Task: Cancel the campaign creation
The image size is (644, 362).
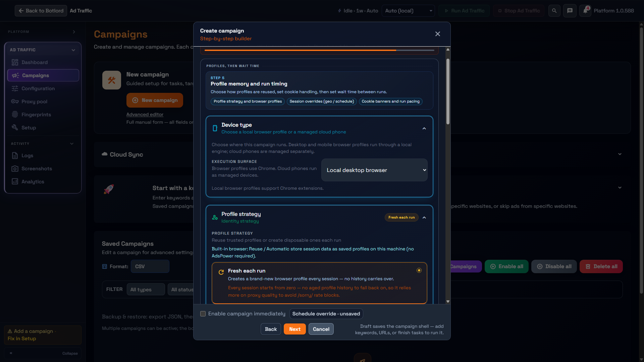Action: click(321, 329)
